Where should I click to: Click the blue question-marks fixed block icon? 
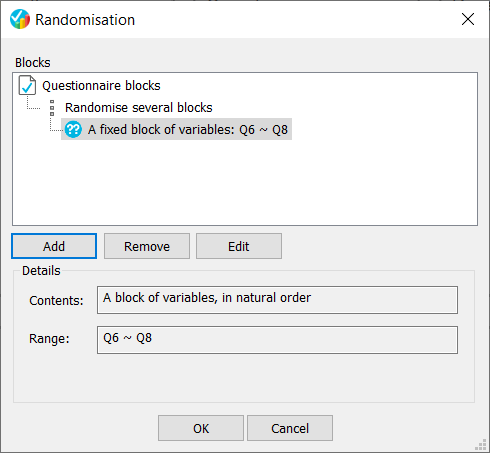tap(73, 129)
